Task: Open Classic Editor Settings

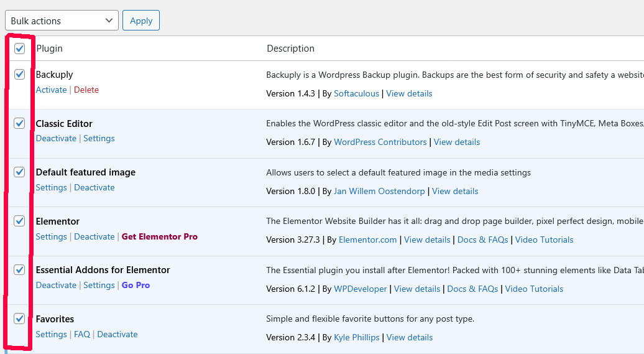Action: click(99, 138)
